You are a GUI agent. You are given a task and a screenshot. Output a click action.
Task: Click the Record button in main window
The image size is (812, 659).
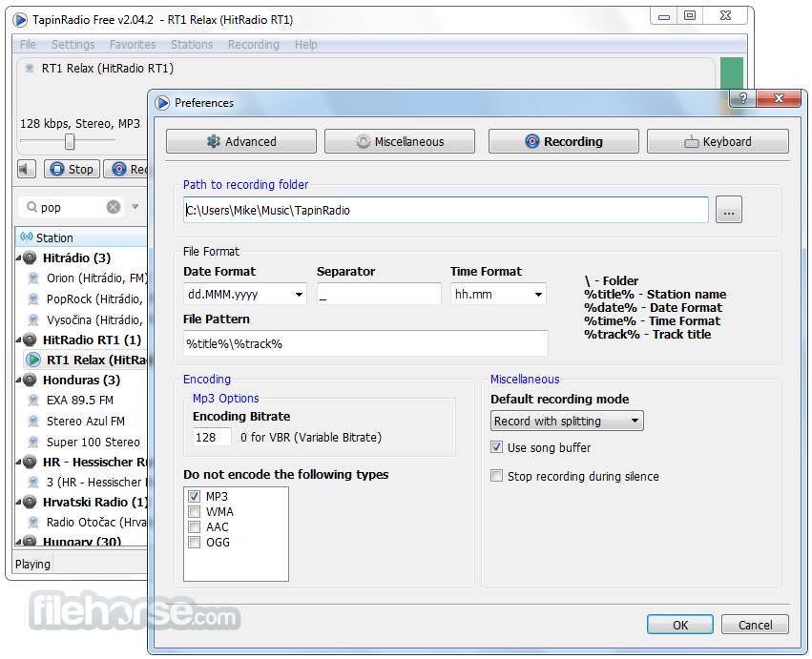(126, 169)
